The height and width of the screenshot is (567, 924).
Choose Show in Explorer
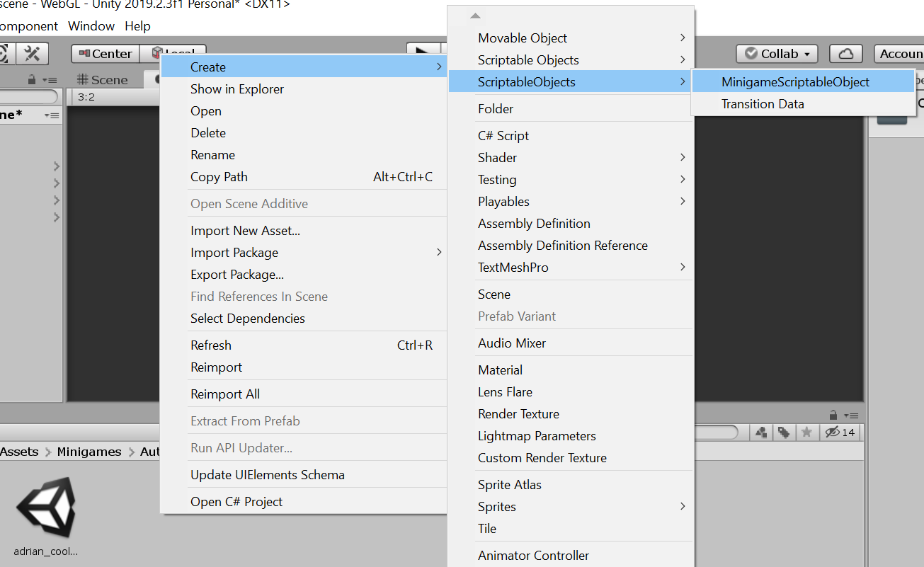304,89
